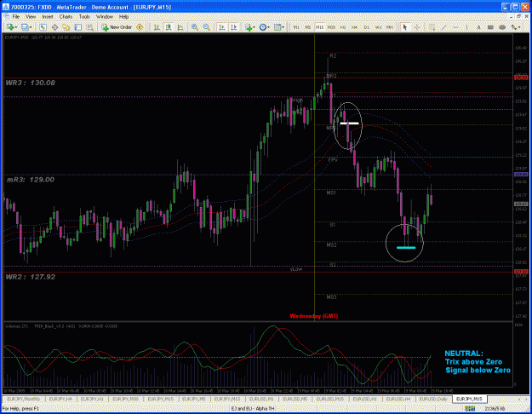Click the EJ and EU - Alpha TH profile
The width and height of the screenshot is (532, 414).
click(x=253, y=409)
